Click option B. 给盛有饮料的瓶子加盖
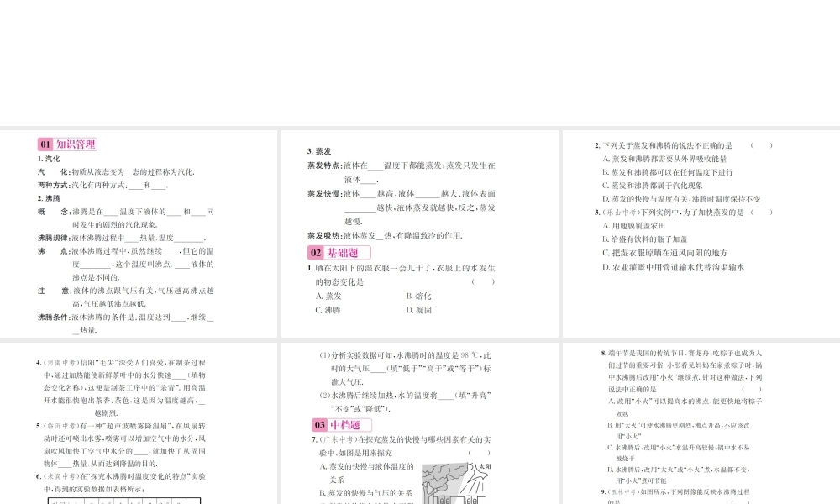840x504 pixels. point(645,239)
